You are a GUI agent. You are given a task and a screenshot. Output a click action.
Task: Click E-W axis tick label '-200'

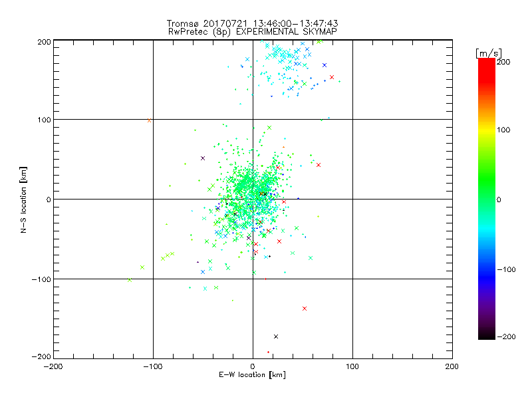tap(53, 367)
